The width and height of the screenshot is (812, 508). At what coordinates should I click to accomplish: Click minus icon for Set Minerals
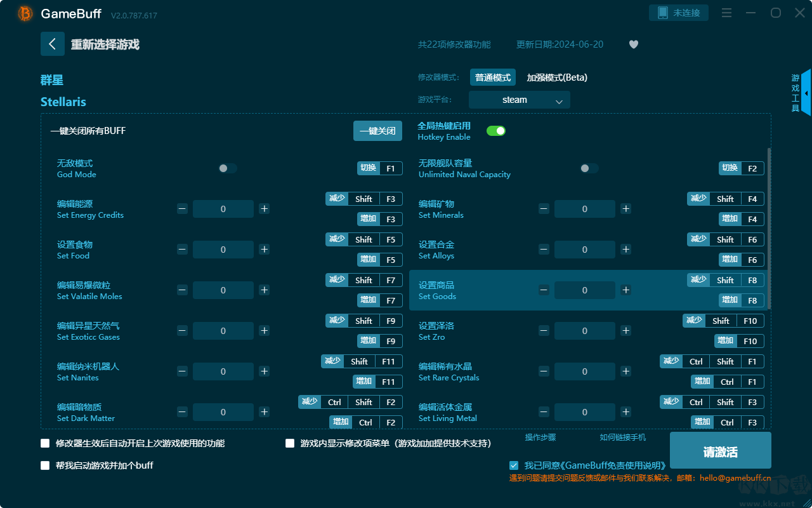(x=544, y=209)
